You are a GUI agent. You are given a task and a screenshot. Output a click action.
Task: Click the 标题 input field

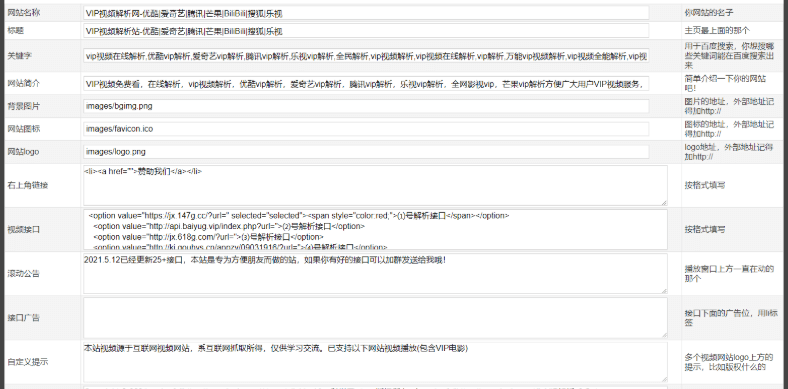[x=366, y=31]
